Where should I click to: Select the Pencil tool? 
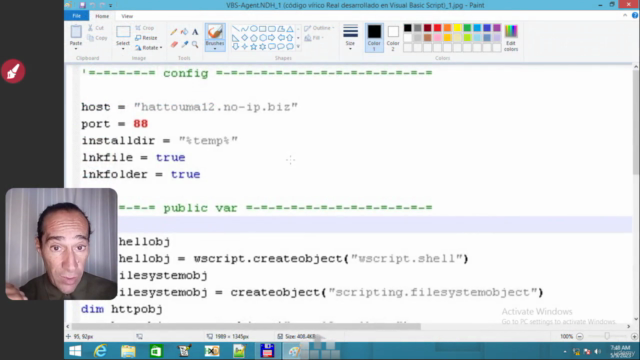click(x=174, y=32)
